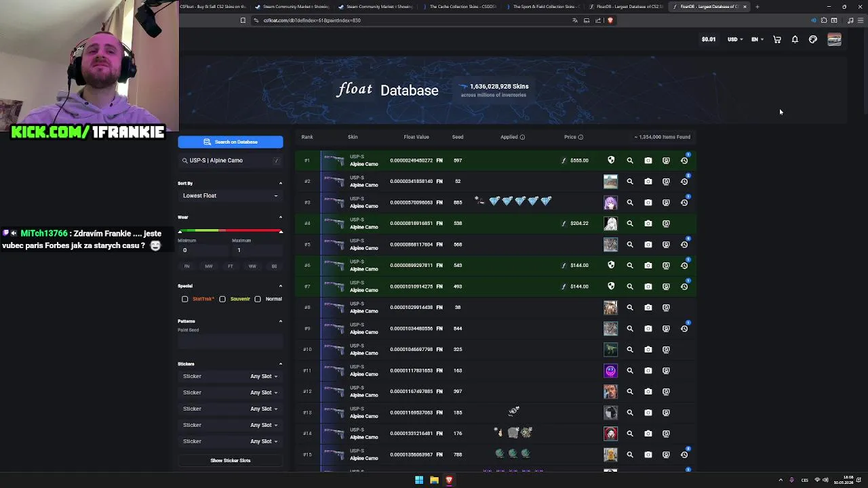Screen dimensions: 868x488
Task: Click the camera icon in row #14
Action: [x=648, y=434]
